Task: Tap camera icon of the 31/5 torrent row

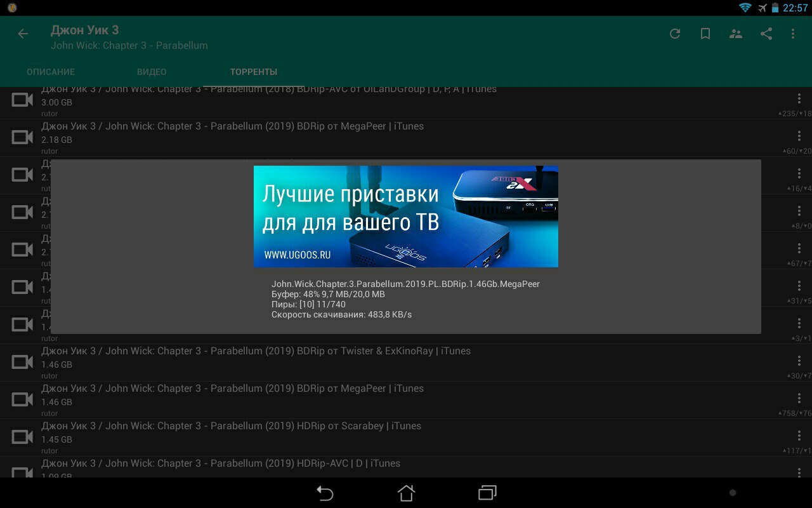Action: coord(23,287)
